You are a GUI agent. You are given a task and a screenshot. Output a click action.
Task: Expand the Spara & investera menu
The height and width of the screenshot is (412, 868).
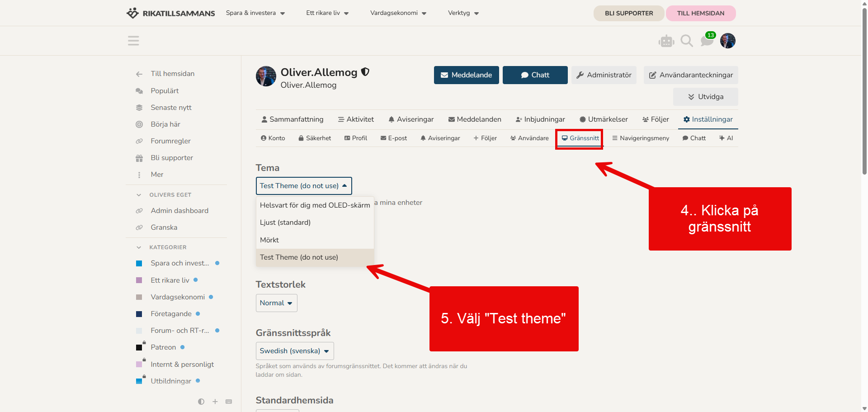pos(255,13)
